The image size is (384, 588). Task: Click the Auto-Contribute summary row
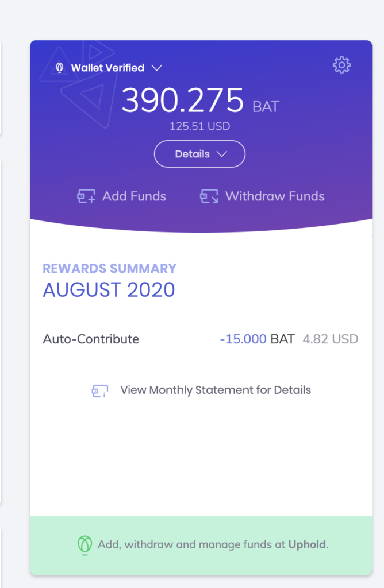coord(201,339)
